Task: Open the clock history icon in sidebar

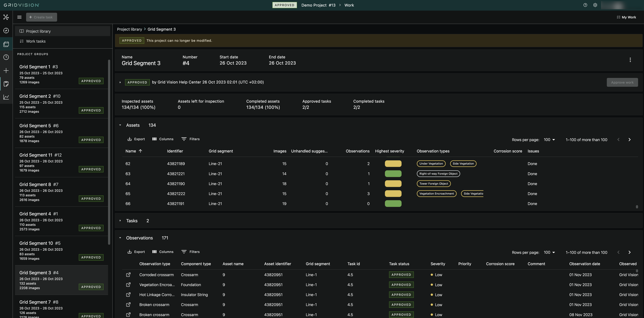Action: pos(6,57)
